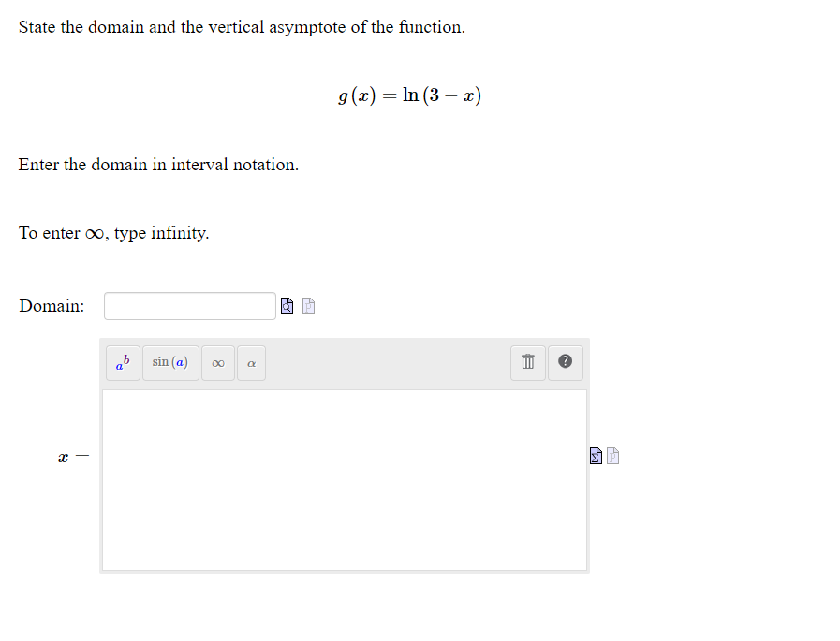
Task: Open the preview icon beside the Domain field
Action: pyautogui.click(x=287, y=305)
